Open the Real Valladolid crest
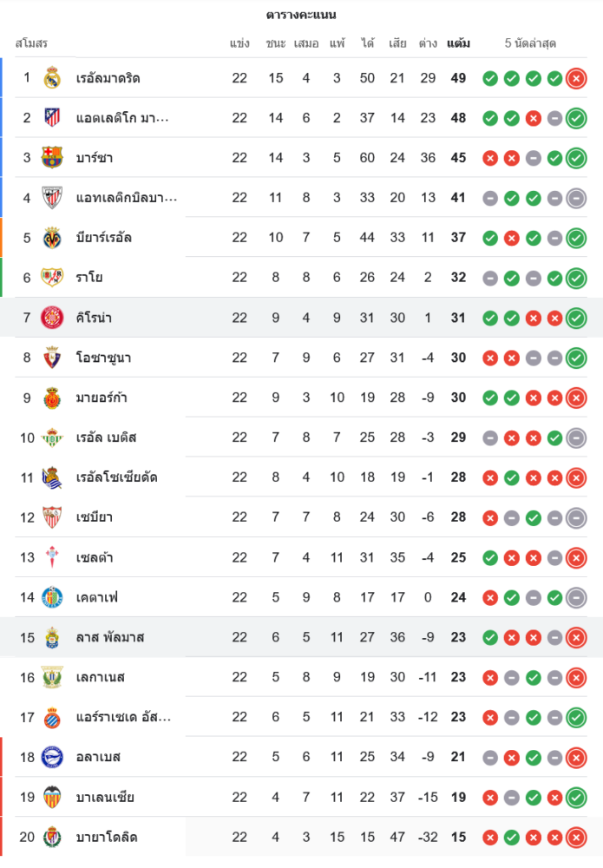 click(52, 837)
